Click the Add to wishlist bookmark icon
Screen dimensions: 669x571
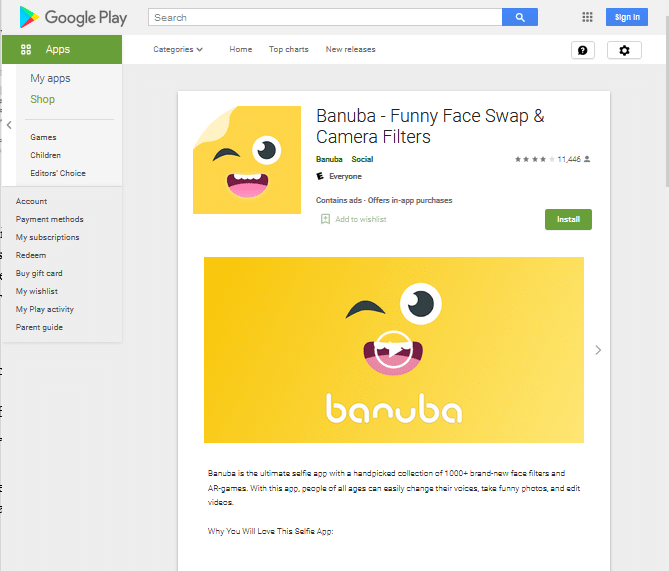325,219
